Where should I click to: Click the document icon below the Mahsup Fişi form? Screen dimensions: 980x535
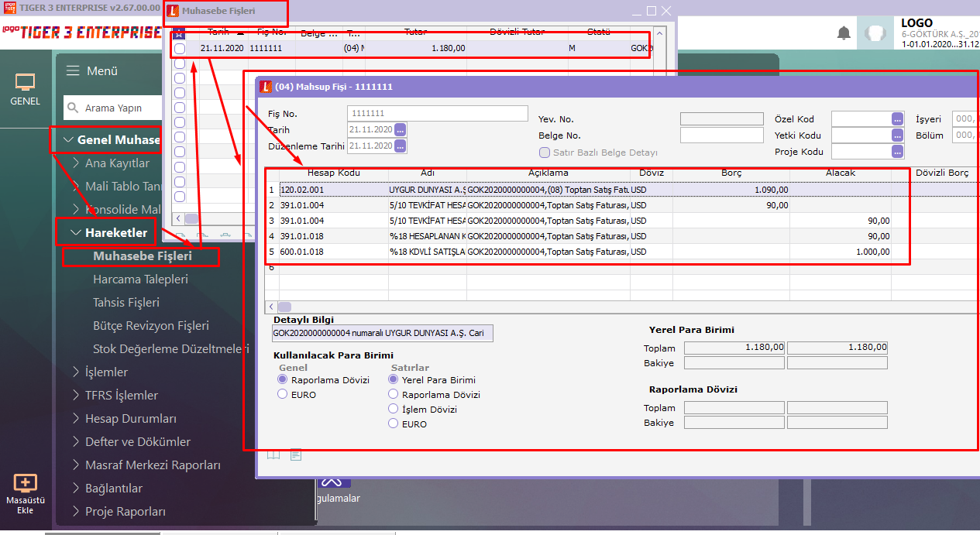coord(296,455)
